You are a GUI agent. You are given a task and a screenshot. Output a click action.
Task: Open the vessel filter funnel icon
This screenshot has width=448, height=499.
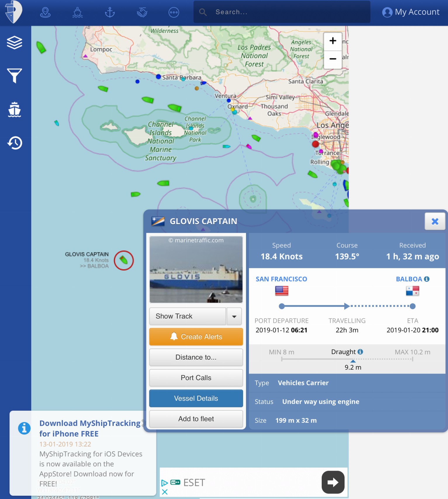[15, 76]
